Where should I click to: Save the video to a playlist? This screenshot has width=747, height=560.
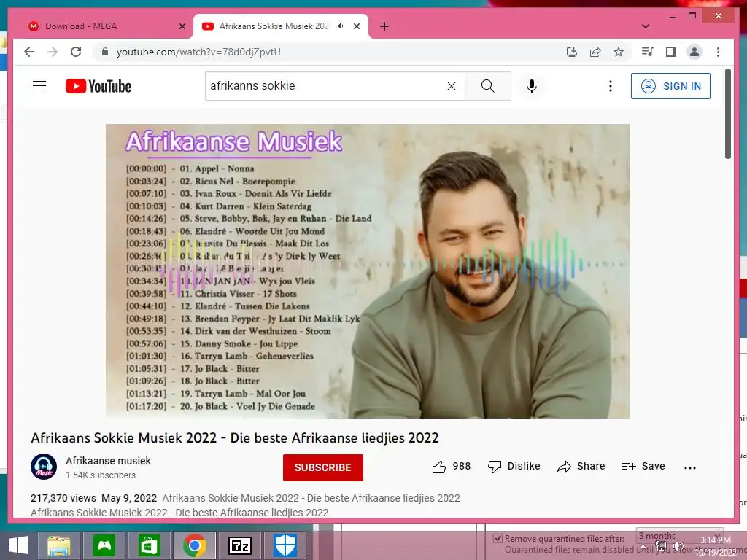point(643,467)
